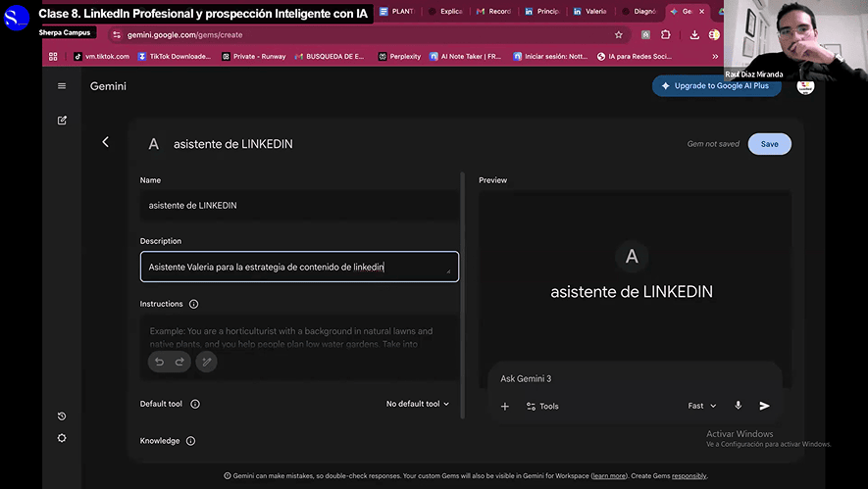This screenshot has height=489, width=868.
Task: Open the Tools menu in preview
Action: coord(542,407)
